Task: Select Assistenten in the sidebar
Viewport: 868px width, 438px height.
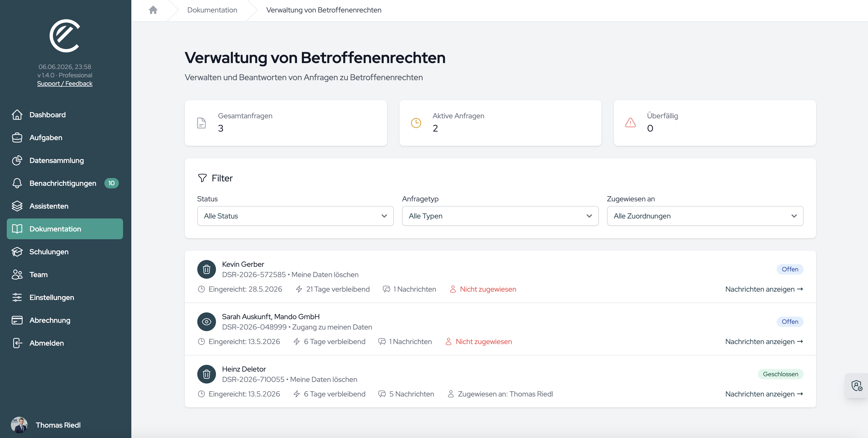Action: pos(65,206)
